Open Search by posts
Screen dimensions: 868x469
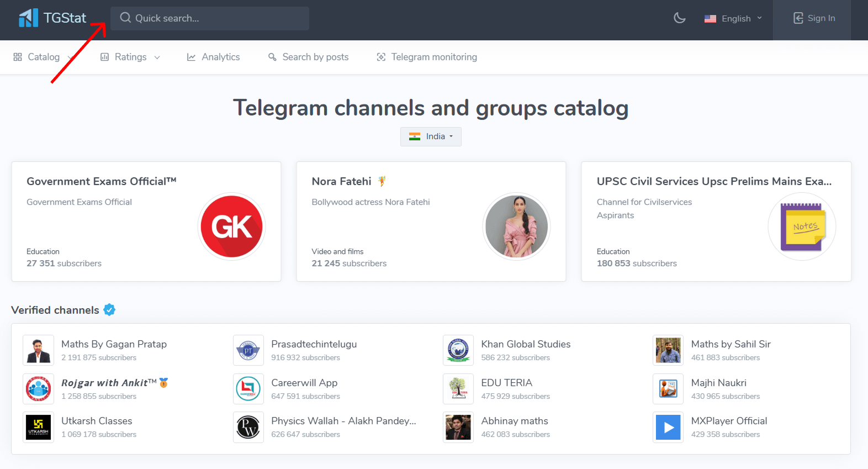tap(308, 57)
